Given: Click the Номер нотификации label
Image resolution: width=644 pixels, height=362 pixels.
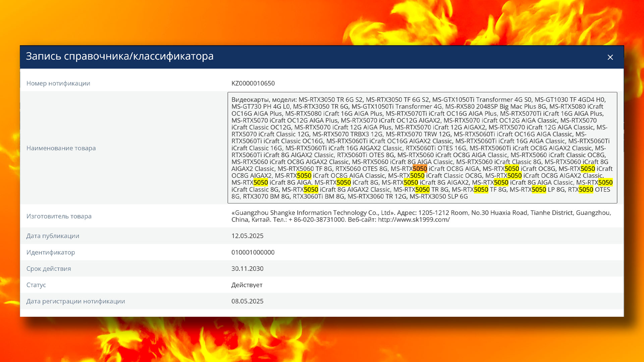Looking at the screenshot, I should [x=58, y=83].
